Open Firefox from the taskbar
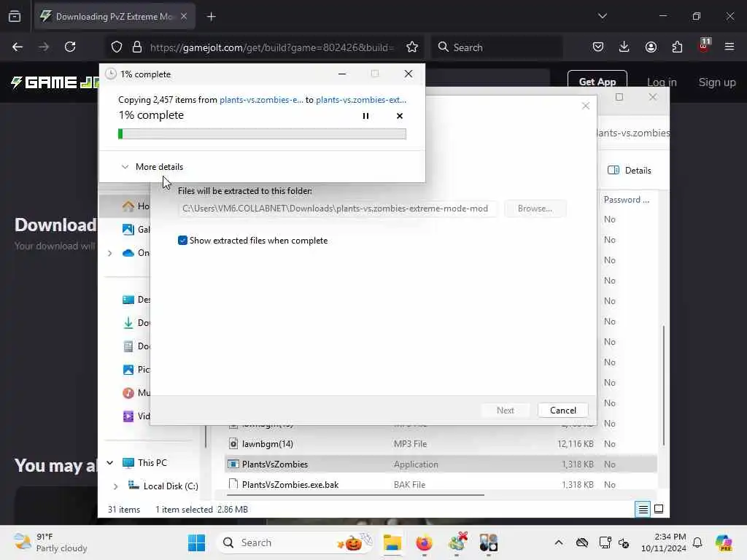This screenshot has width=747, height=560. tap(424, 542)
